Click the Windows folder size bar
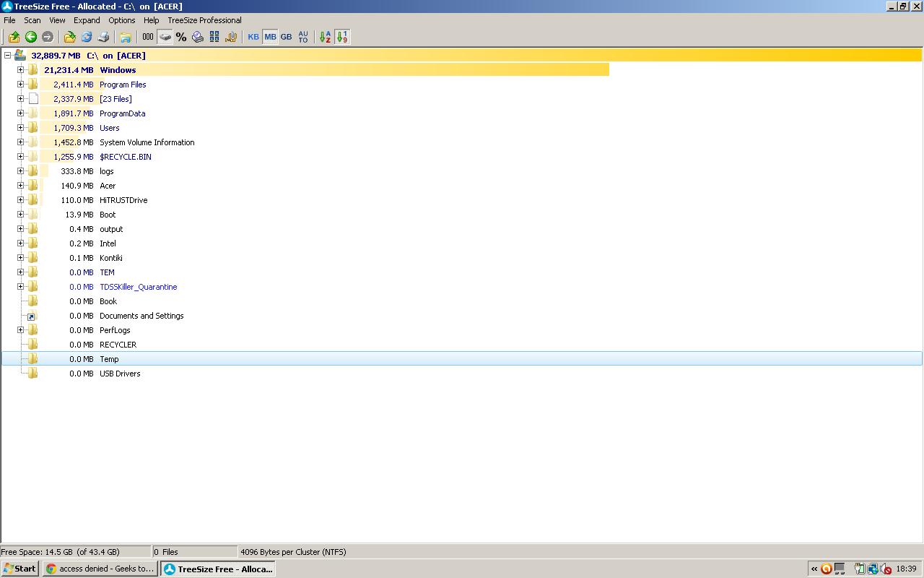The width and height of the screenshot is (924, 578). (x=324, y=70)
